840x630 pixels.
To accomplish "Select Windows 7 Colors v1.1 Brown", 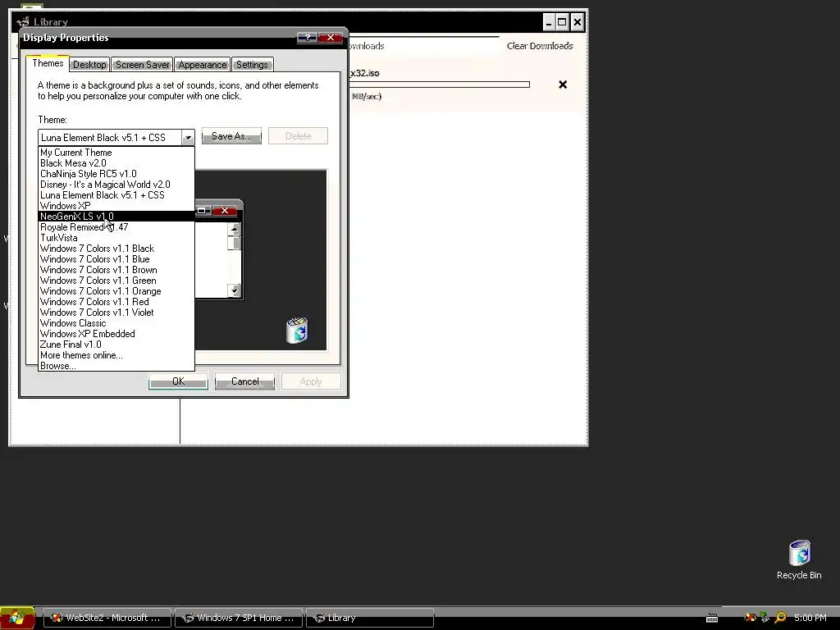I will pyautogui.click(x=116, y=270).
